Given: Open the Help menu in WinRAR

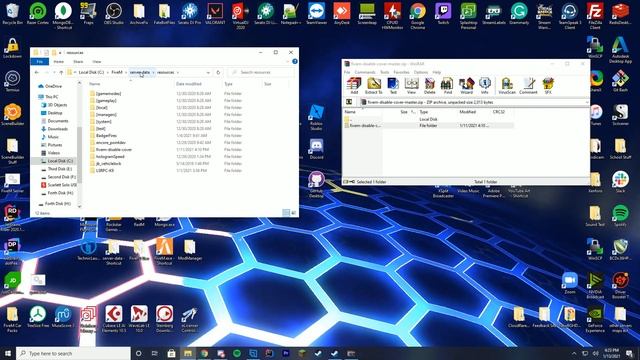Looking at the screenshot, I should pos(437,72).
